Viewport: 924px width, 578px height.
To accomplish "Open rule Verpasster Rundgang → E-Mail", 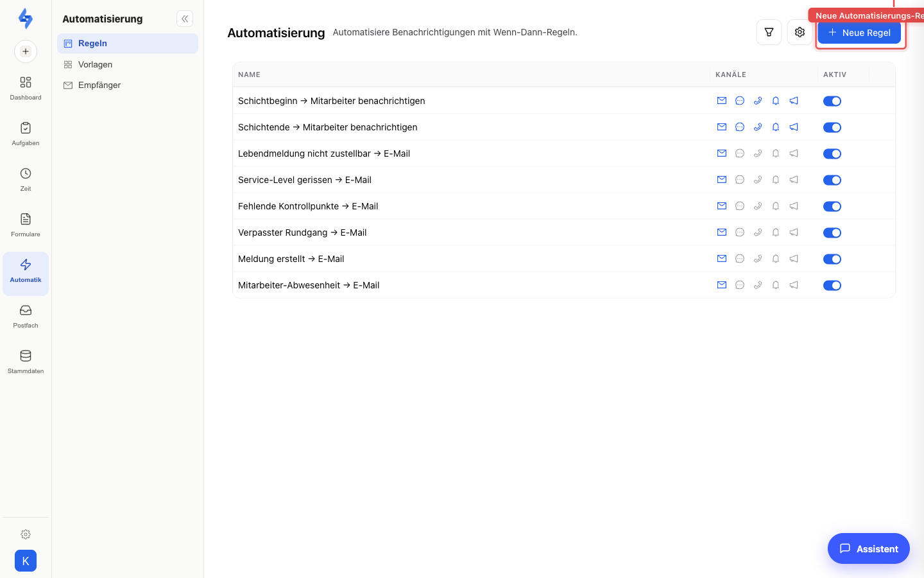I will click(302, 232).
